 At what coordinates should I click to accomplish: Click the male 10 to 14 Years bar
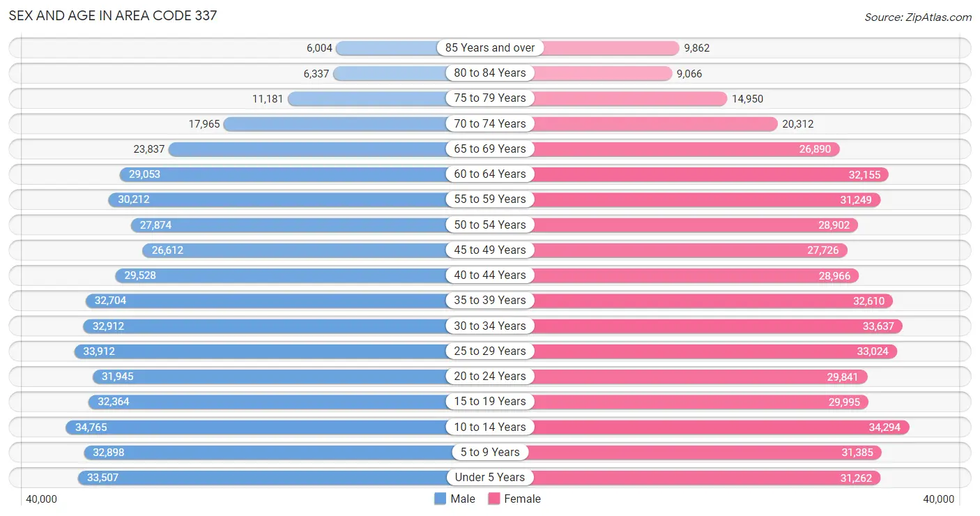tap(277, 427)
